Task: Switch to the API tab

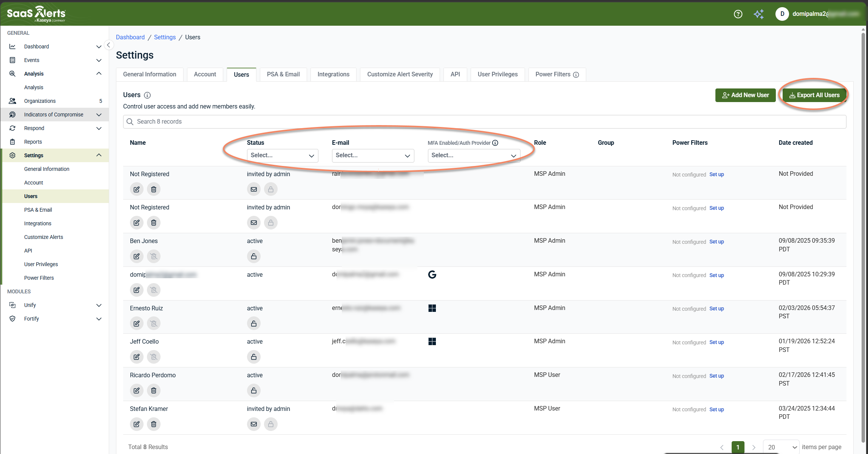Action: 455,74
